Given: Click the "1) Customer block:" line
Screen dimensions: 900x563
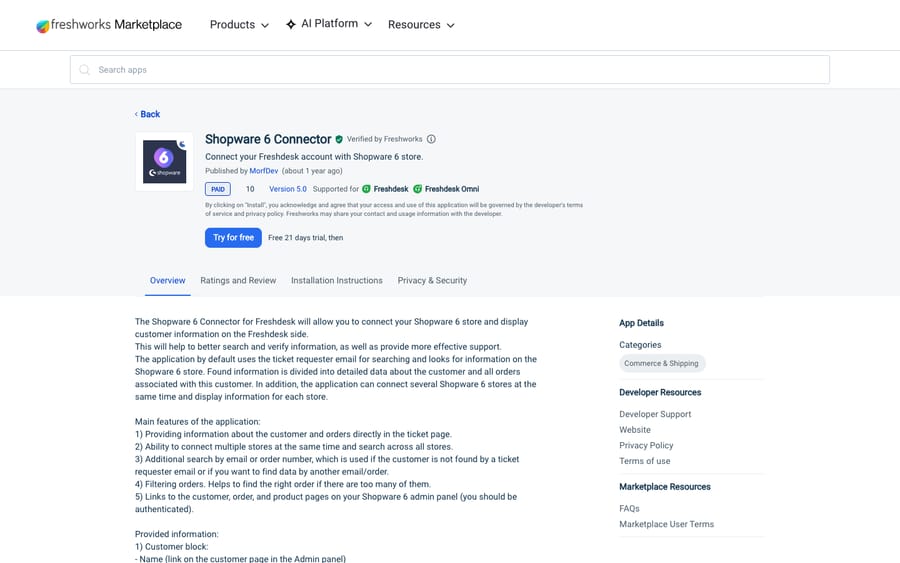Looking at the screenshot, I should (172, 547).
